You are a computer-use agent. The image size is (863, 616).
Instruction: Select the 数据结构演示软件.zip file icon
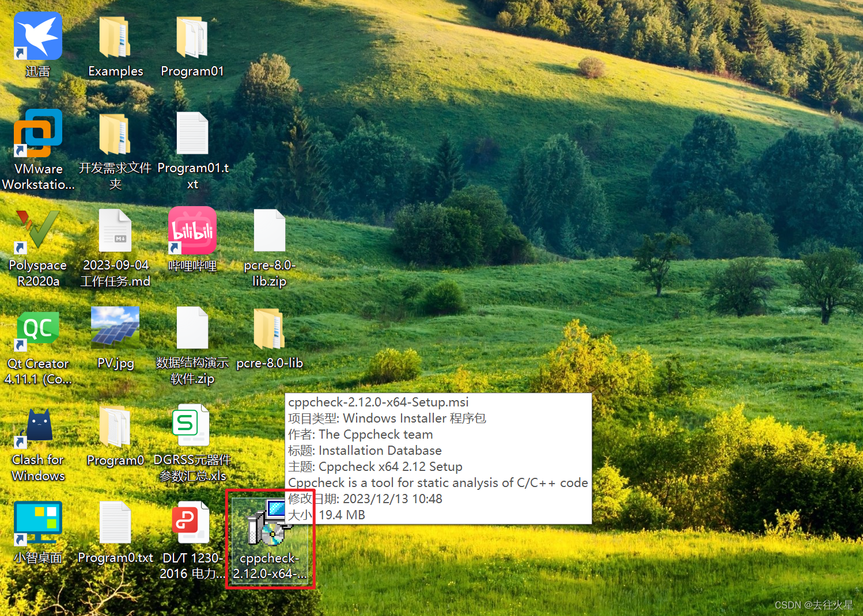pos(192,328)
